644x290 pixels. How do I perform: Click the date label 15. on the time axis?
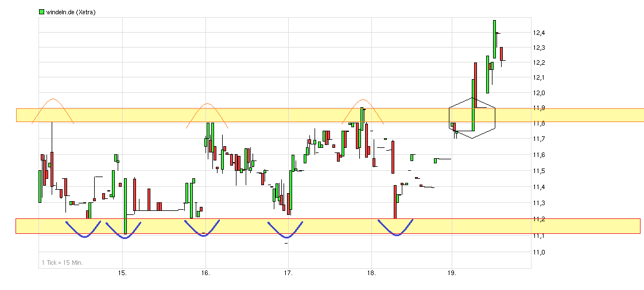point(122,273)
